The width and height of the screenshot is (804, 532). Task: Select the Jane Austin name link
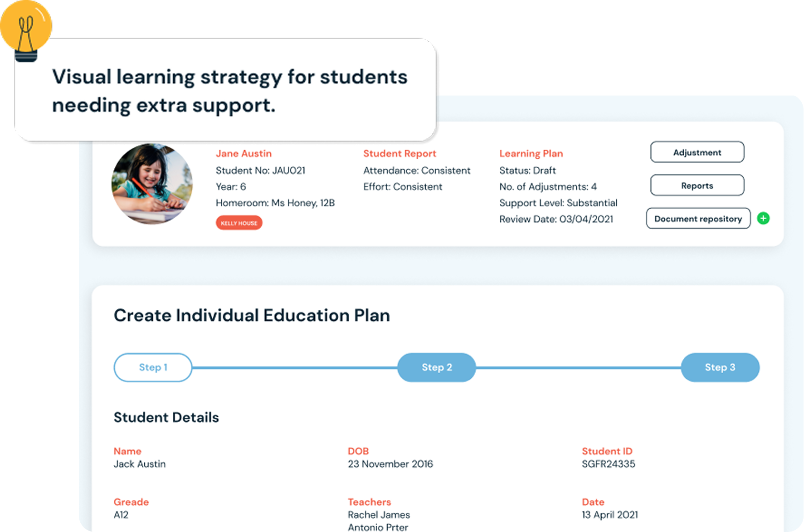tap(244, 153)
